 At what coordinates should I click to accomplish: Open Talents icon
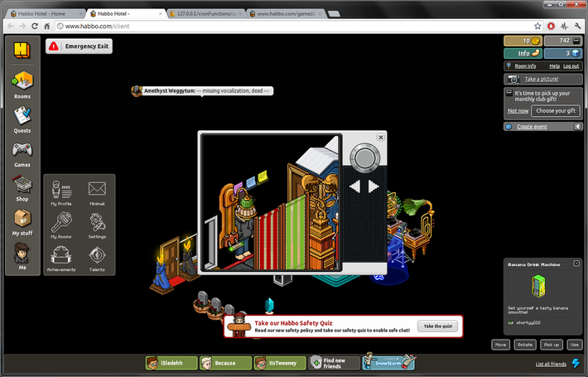click(97, 255)
